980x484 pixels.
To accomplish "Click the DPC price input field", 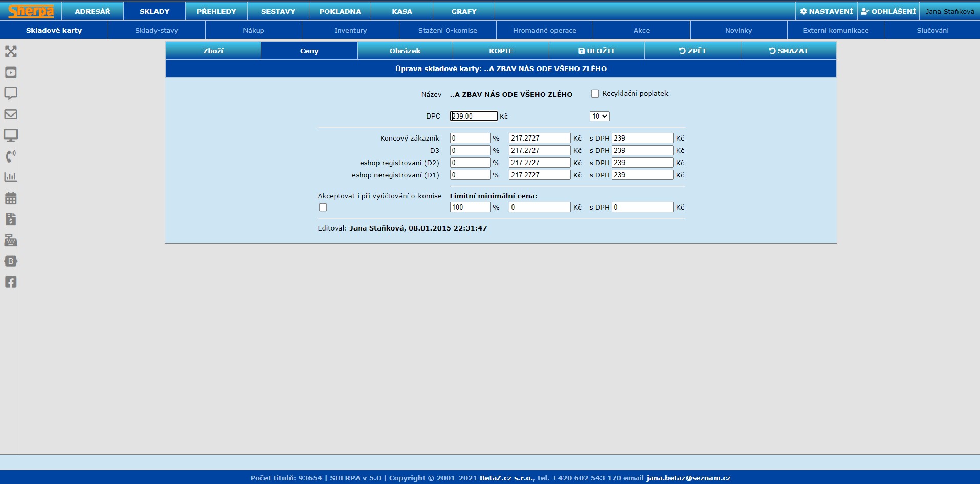I will pyautogui.click(x=473, y=117).
